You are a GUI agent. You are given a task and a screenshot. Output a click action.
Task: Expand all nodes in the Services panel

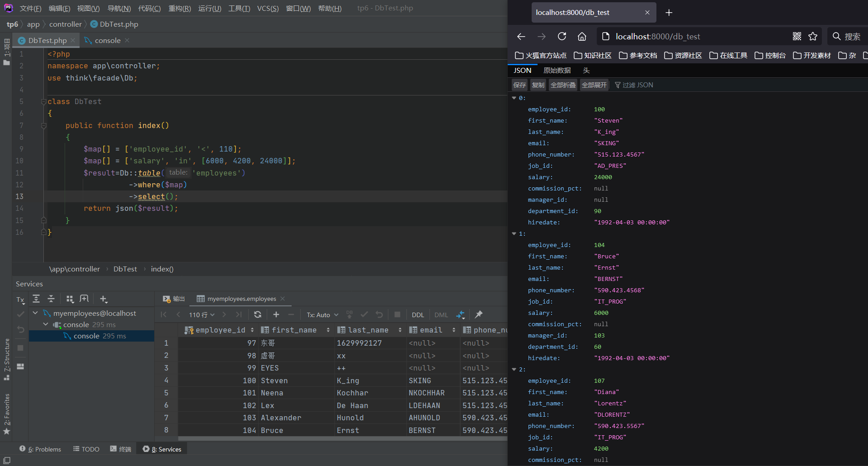pos(36,299)
